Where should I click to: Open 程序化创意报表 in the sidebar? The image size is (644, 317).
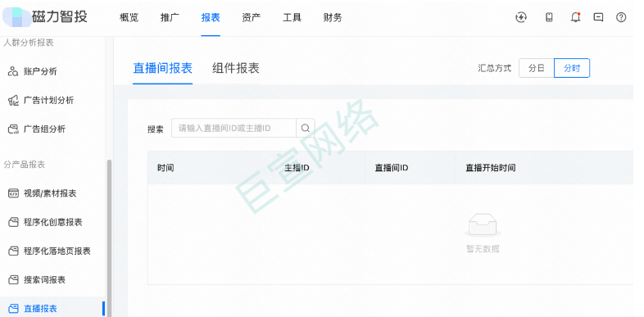(x=52, y=222)
